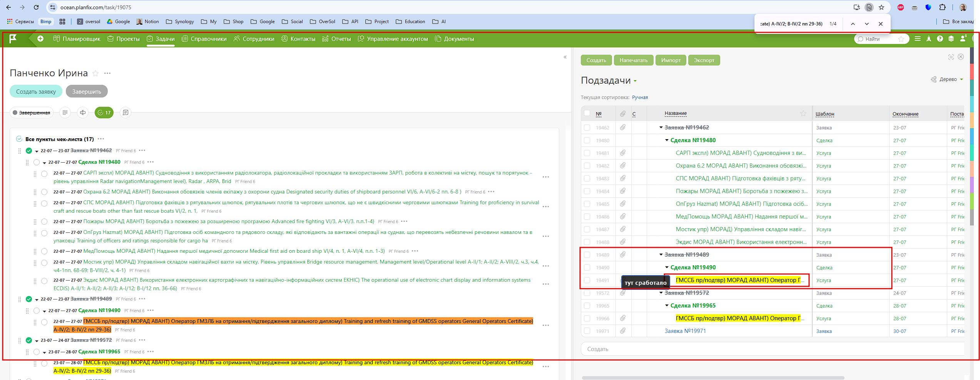Open options menu for Все пункты чек-листа
The image size is (980, 380).
point(101,139)
